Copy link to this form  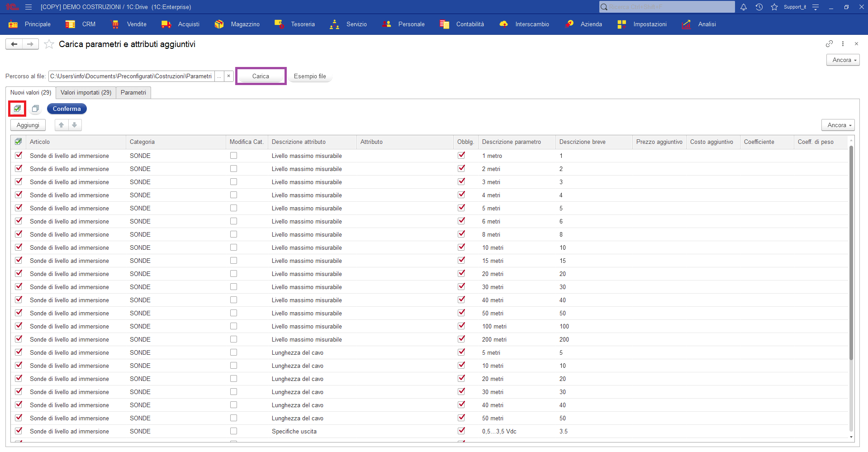point(829,43)
